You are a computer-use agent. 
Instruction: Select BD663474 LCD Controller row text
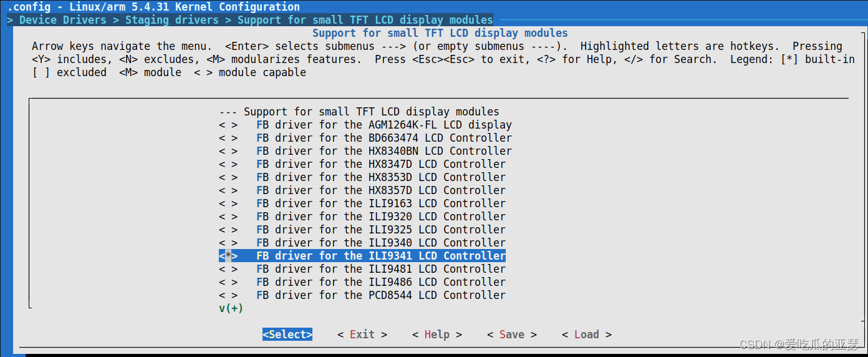click(384, 138)
